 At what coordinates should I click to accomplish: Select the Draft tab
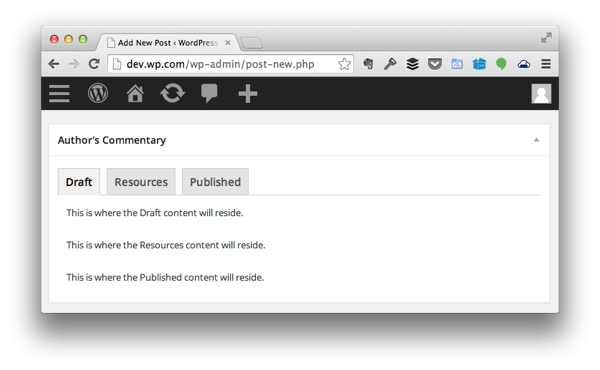point(79,182)
